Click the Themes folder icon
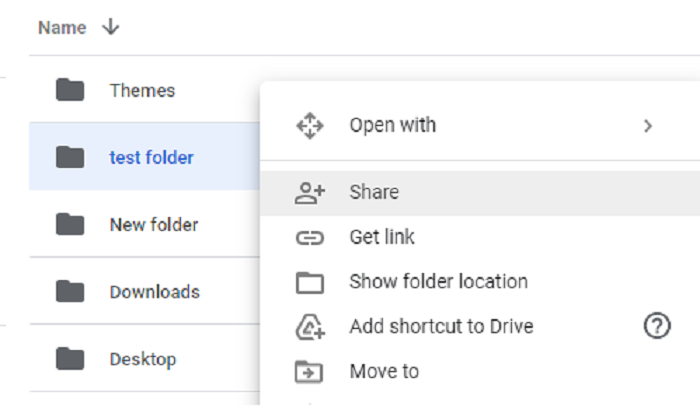This screenshot has width=700, height=406. click(70, 91)
